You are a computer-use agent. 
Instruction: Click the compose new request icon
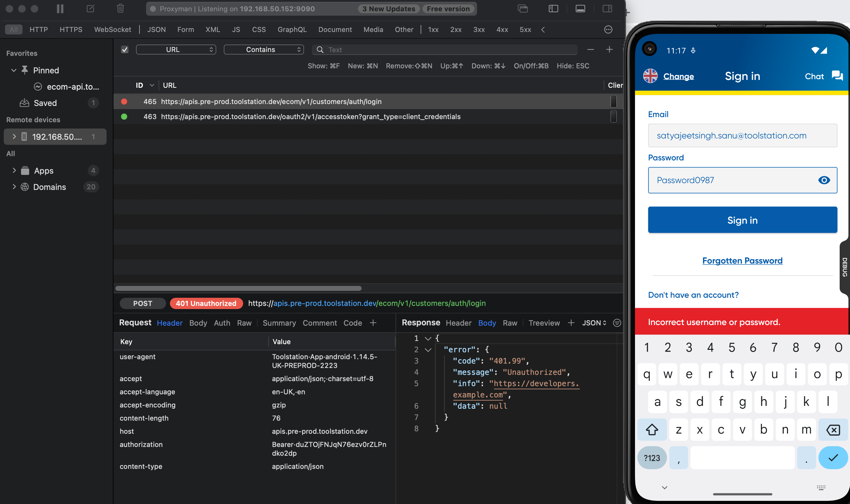click(90, 9)
